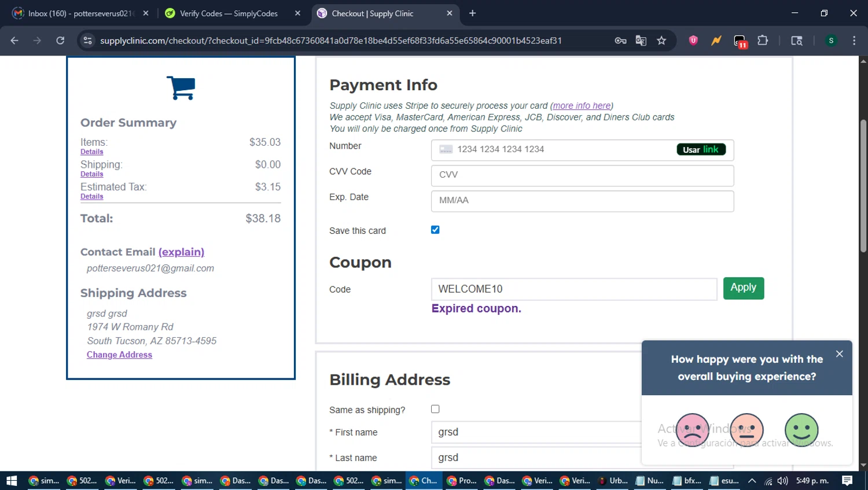Screen dimensions: 868x490
Task: Apply the coupon code
Action: pyautogui.click(x=743, y=288)
